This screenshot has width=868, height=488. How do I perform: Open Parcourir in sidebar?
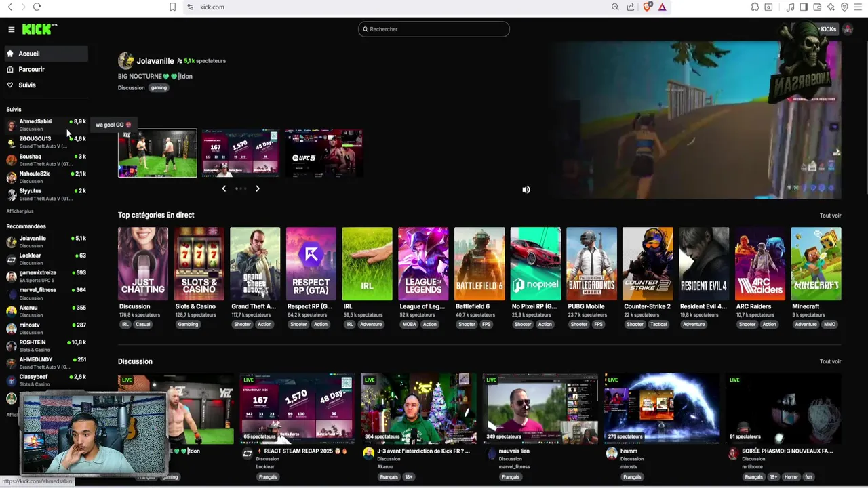(x=46, y=69)
